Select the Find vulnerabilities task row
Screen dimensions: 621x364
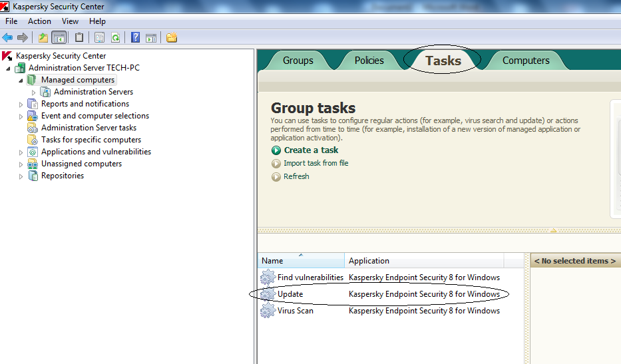tap(391, 277)
